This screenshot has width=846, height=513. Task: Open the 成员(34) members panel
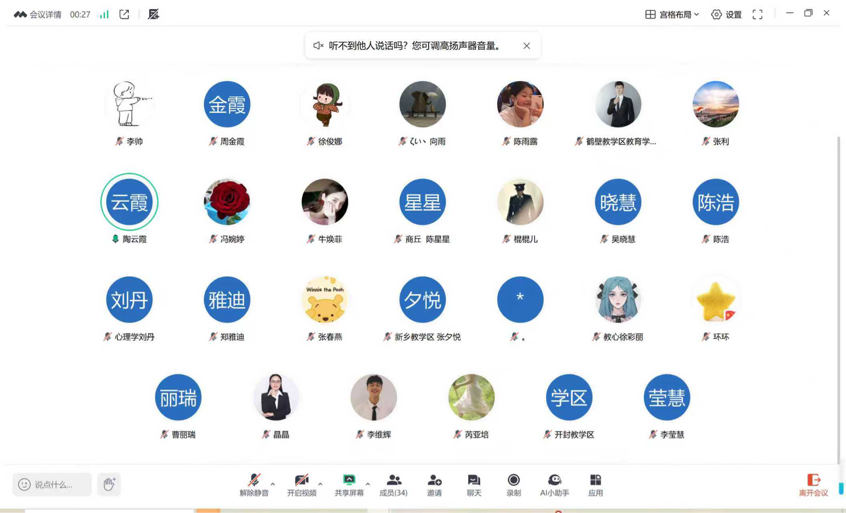pos(394,485)
